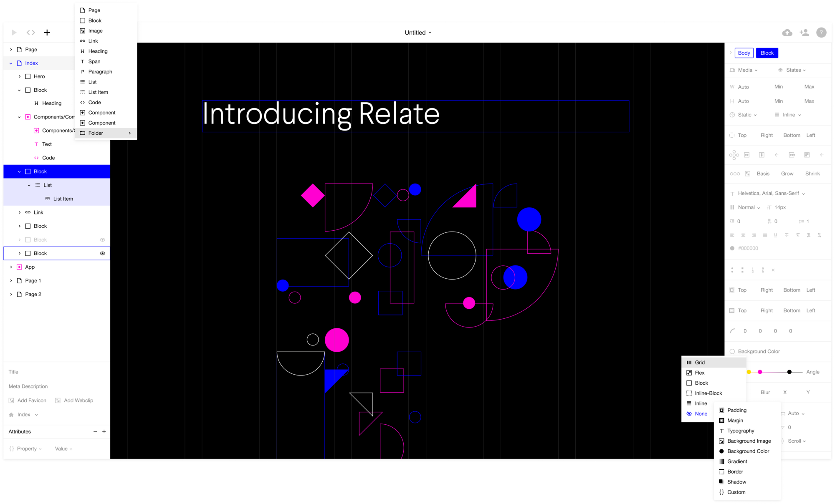Image resolution: width=835 pixels, height=504 pixels.
Task: Open the code view icon
Action: (x=31, y=33)
